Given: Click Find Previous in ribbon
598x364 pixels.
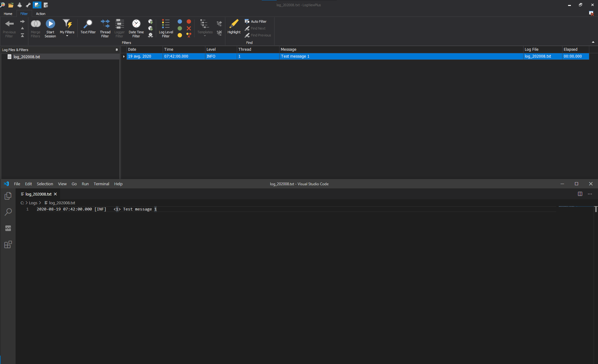Looking at the screenshot, I should [258, 35].
